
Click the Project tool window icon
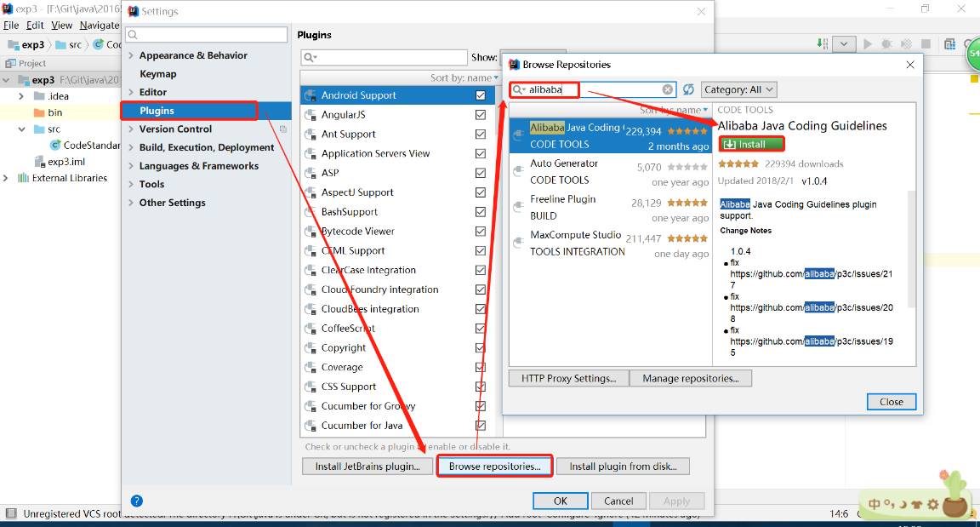(x=10, y=63)
